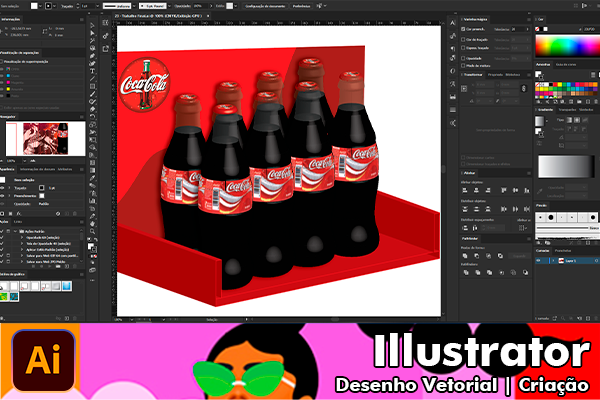
Task: Toggle 'Dimensionar cantos' checkbox
Action: point(463,157)
